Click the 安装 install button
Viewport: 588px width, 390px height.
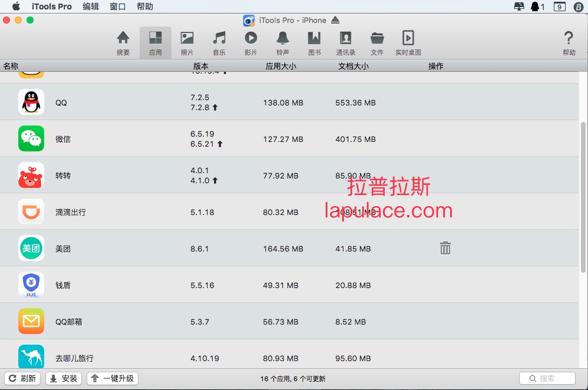point(64,378)
